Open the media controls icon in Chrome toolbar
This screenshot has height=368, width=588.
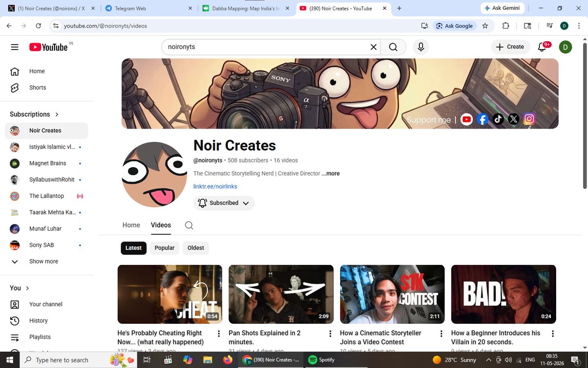pos(549,26)
